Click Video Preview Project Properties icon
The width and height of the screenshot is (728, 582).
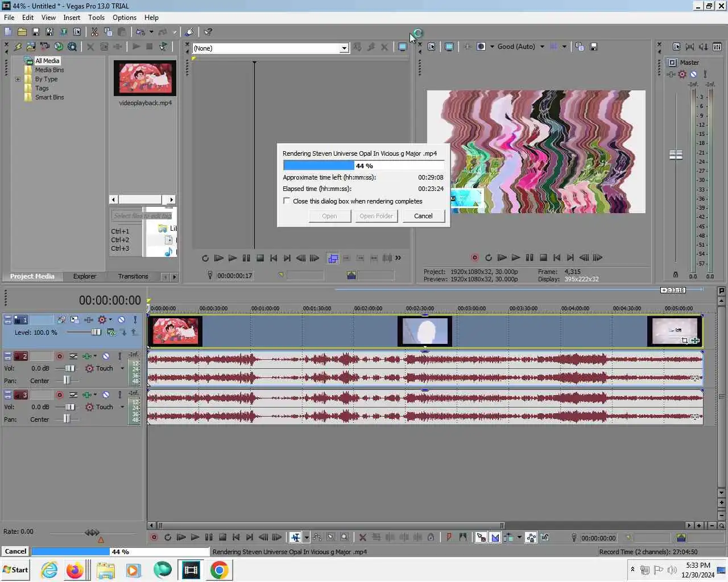(x=432, y=47)
